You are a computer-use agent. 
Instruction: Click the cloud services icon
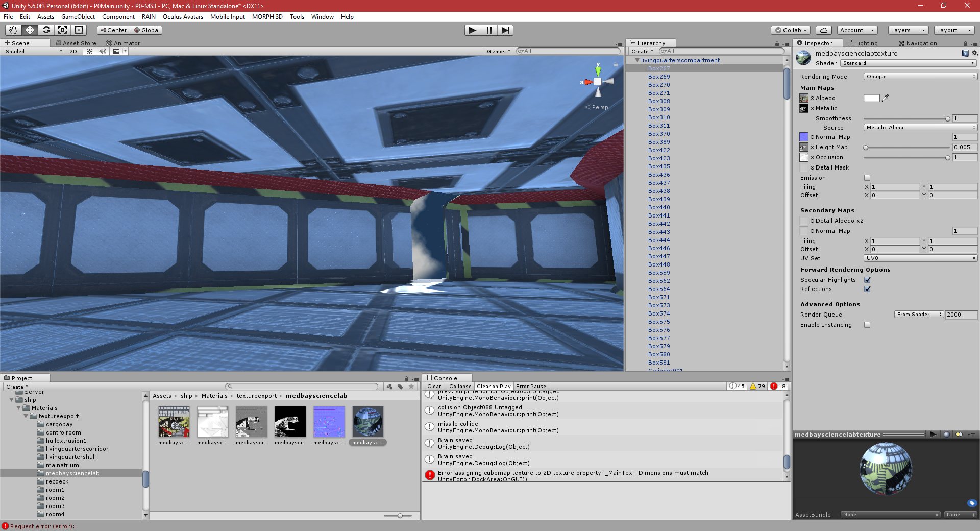tap(822, 30)
